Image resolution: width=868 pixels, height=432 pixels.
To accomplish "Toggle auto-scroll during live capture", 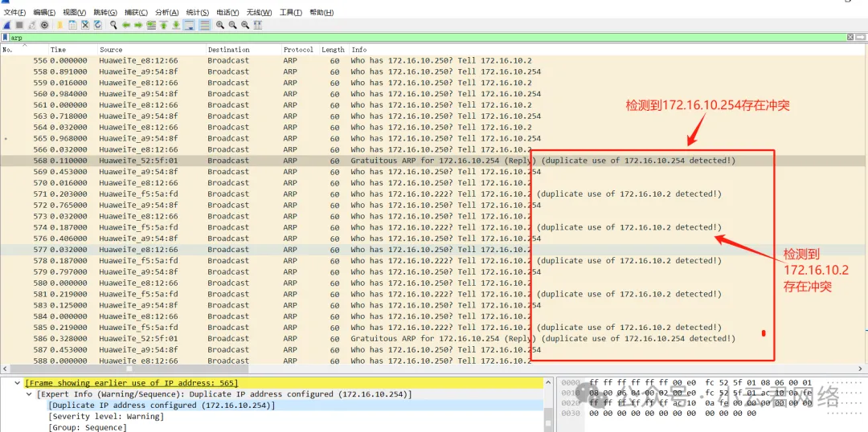I will (x=189, y=25).
